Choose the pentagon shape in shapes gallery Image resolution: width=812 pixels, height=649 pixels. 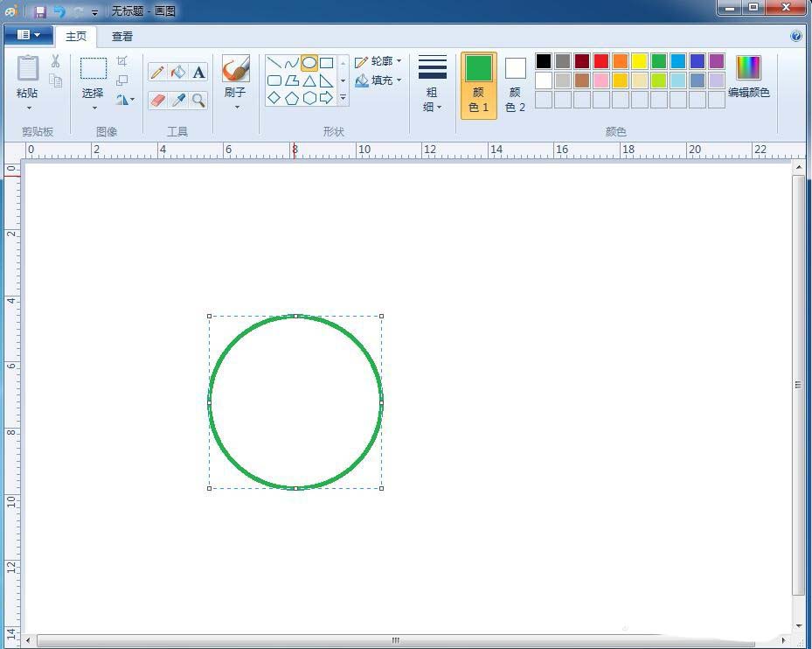(x=292, y=98)
